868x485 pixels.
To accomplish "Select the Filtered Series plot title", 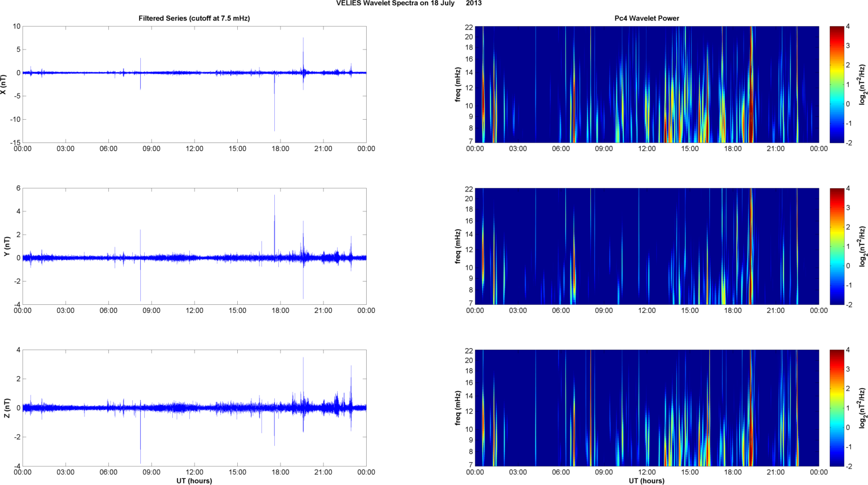I will [194, 18].
